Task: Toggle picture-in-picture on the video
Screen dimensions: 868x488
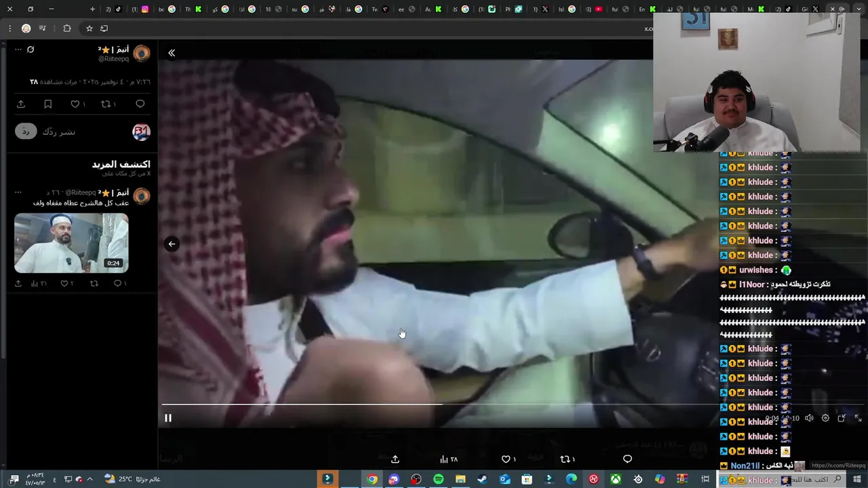Action: point(842,418)
